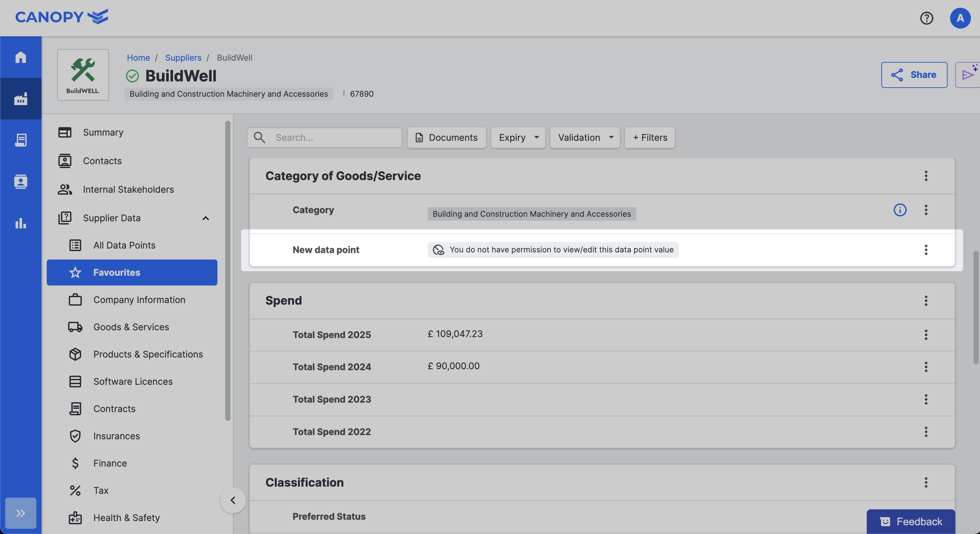Viewport: 980px width, 534px height.
Task: Open options menu for New data point row
Action: pos(926,250)
